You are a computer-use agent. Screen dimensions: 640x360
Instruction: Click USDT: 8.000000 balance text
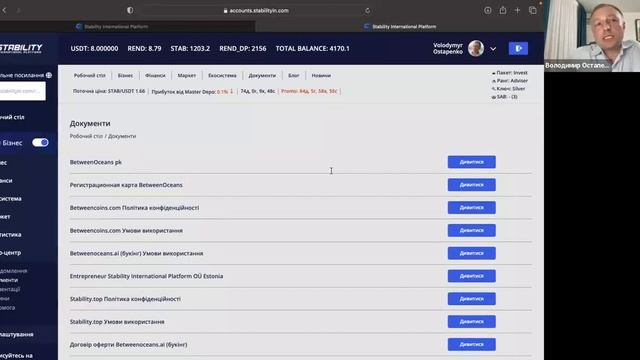coord(94,49)
